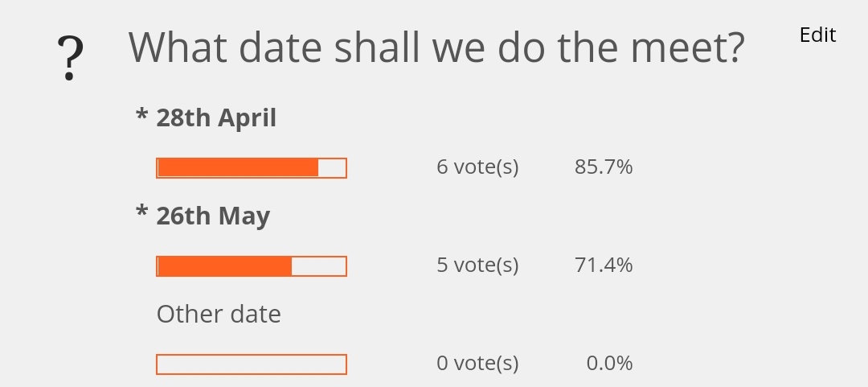Click the 5 vote(s) count
The height and width of the screenshot is (387, 868).
477,265
